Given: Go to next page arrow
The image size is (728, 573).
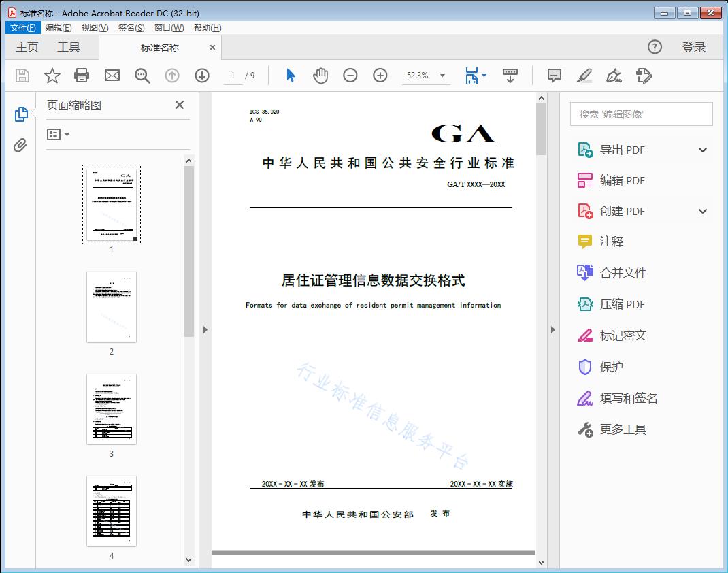Looking at the screenshot, I should 202,76.
